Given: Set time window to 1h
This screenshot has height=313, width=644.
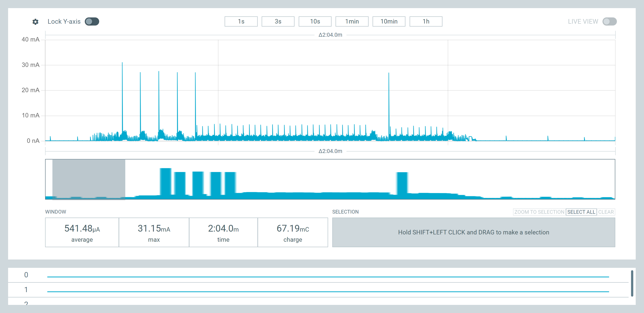Looking at the screenshot, I should click(426, 21).
